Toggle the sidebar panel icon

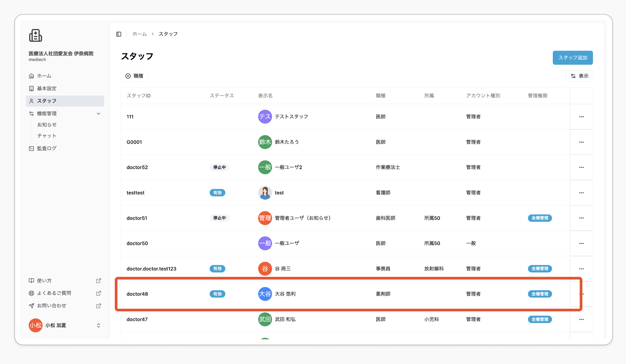(x=119, y=34)
